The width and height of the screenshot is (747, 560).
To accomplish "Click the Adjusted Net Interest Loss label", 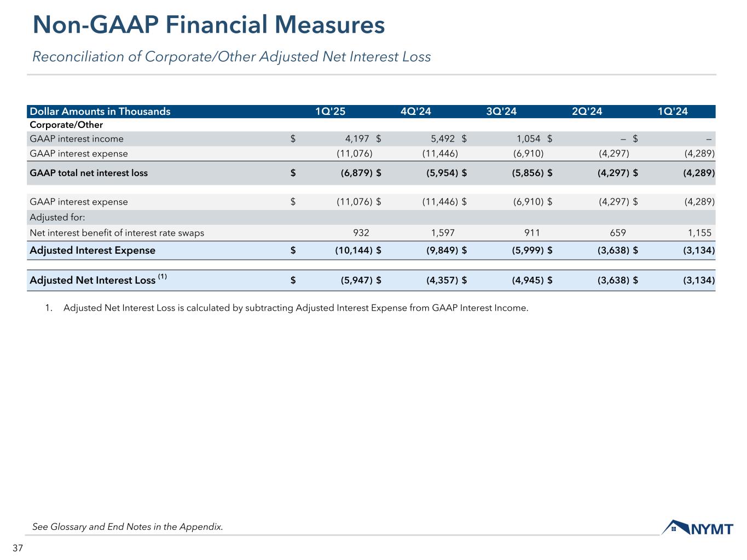I will 92,281.
